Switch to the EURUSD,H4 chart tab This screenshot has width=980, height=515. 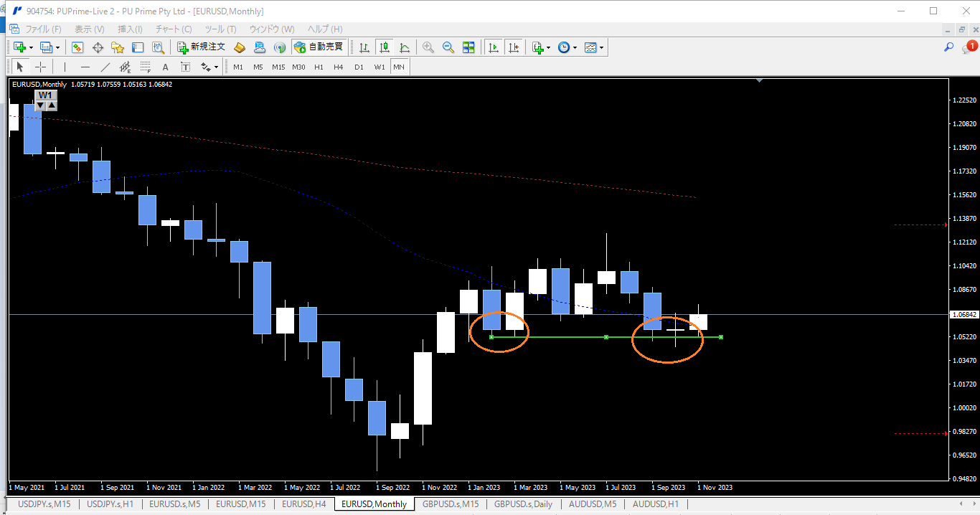click(303, 504)
